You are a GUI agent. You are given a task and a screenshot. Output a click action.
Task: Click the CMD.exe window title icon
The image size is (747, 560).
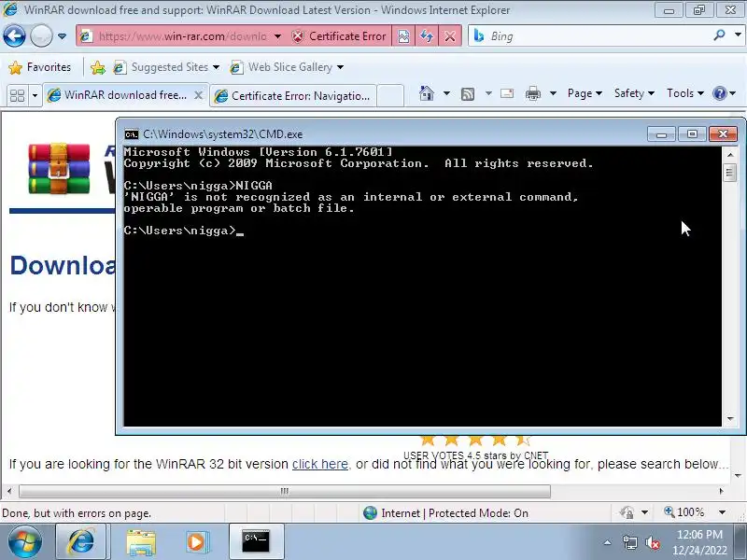[x=132, y=134]
